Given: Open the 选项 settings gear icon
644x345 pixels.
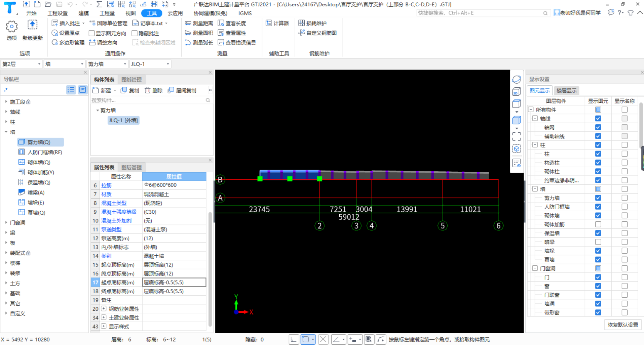Looking at the screenshot, I should click(12, 27).
